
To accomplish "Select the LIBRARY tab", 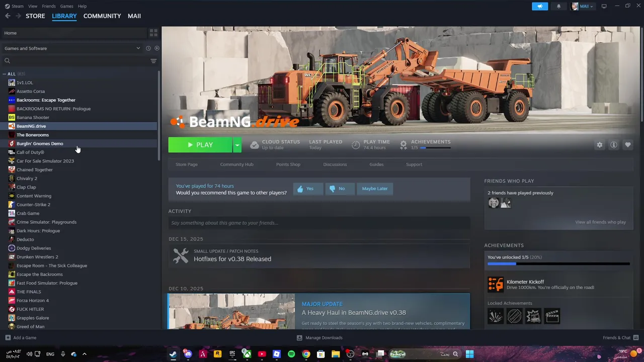I will (64, 16).
